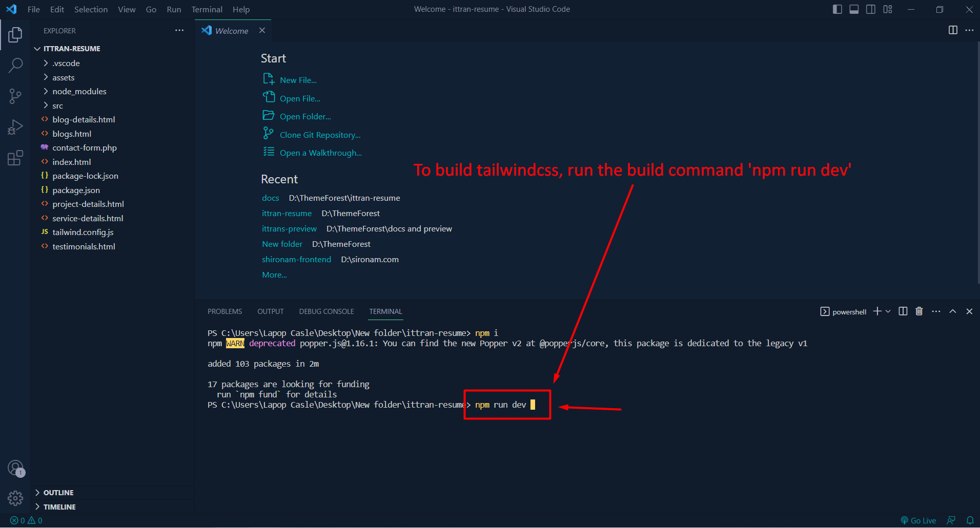Close the Welcome tab
The width and height of the screenshot is (980, 528).
click(x=262, y=31)
